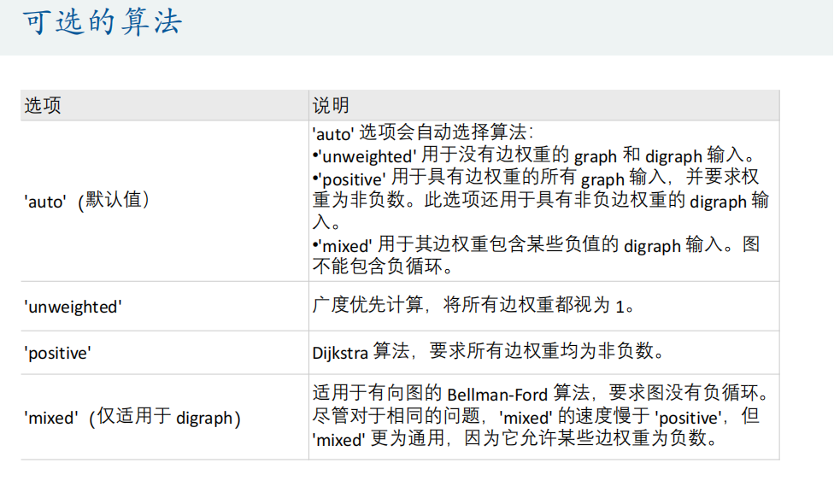834x504 pixels.
Task: Click the 'unweighted' option cell
Action: 73,307
